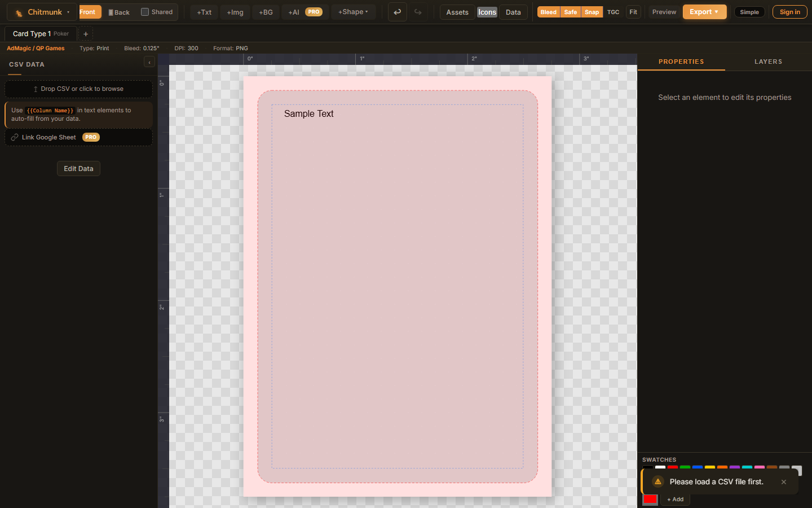
Task: Add a background with +BG
Action: [x=266, y=12]
